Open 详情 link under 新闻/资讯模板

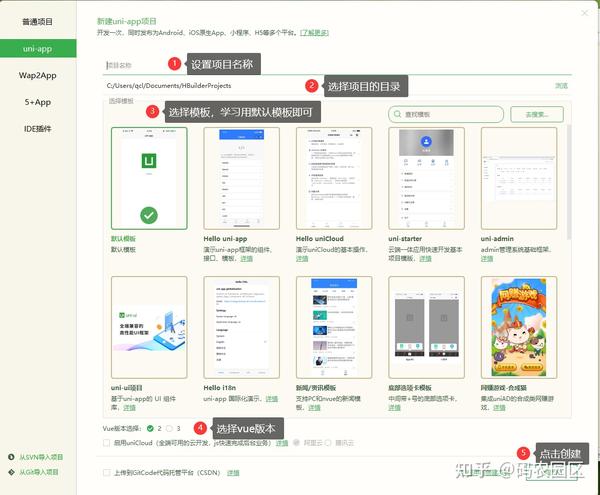click(314, 408)
